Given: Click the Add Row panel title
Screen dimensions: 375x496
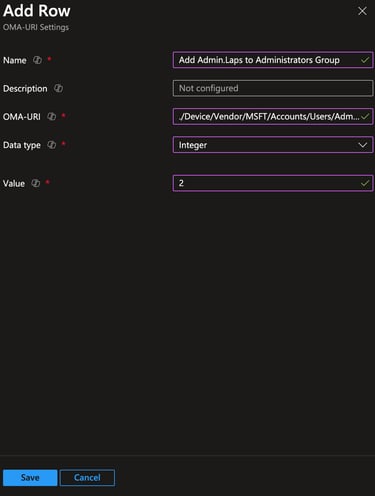Looking at the screenshot, I should [x=37, y=11].
